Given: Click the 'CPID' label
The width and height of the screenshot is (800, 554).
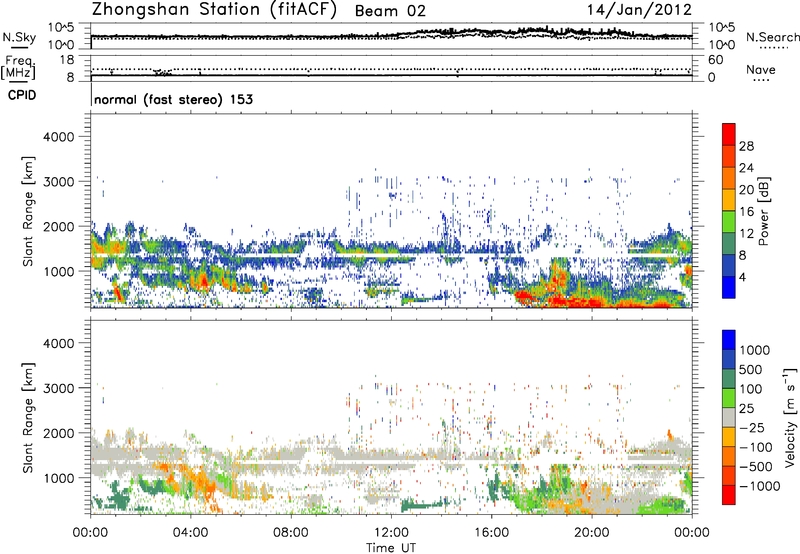Looking at the screenshot, I should pos(22,95).
